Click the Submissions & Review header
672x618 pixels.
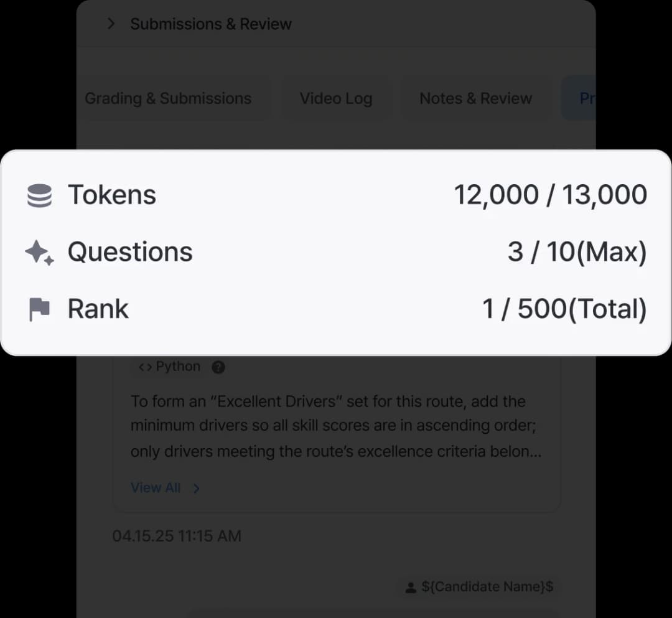pyautogui.click(x=211, y=24)
